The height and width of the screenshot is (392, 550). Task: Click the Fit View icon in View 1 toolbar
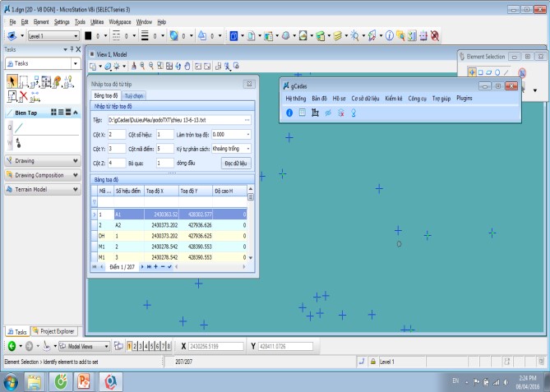tap(169, 66)
